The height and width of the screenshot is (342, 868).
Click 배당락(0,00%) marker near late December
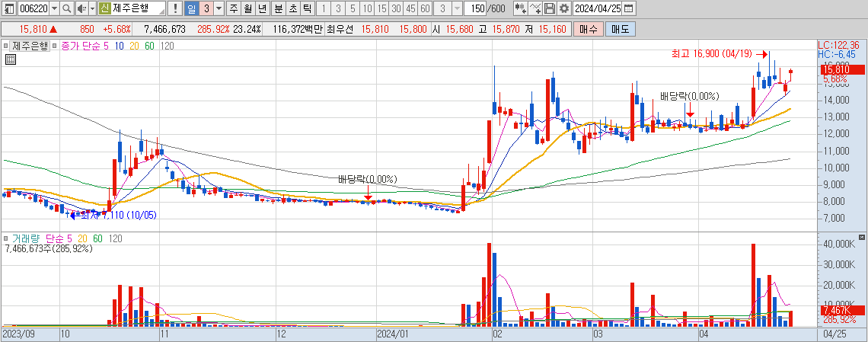click(x=368, y=179)
